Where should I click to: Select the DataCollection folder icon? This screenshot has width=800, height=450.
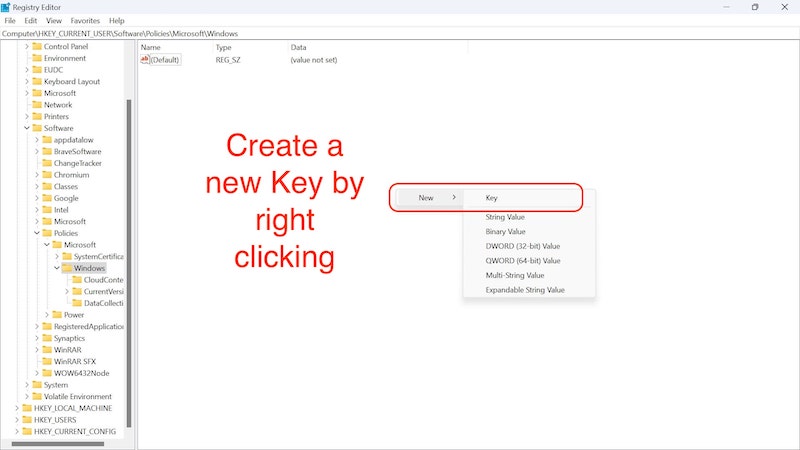pyautogui.click(x=77, y=303)
